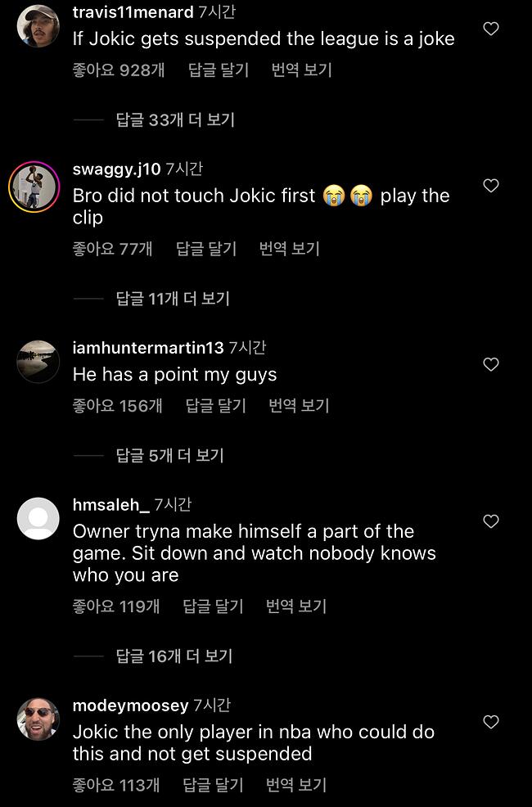View translation of swaggy.j10's comment
This screenshot has height=807, width=532.
(x=289, y=249)
